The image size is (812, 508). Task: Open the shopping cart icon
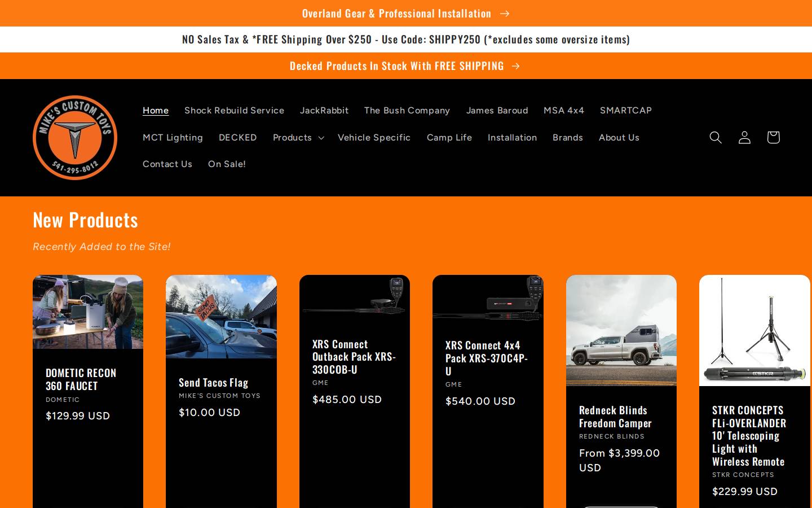click(x=773, y=137)
